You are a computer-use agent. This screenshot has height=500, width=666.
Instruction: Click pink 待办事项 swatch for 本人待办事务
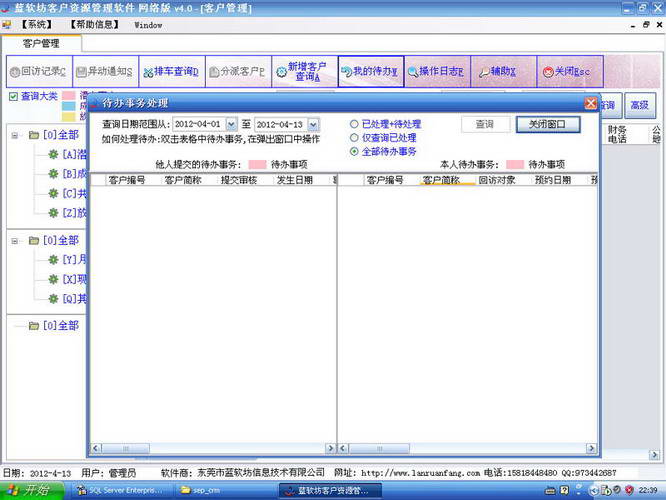(x=515, y=164)
